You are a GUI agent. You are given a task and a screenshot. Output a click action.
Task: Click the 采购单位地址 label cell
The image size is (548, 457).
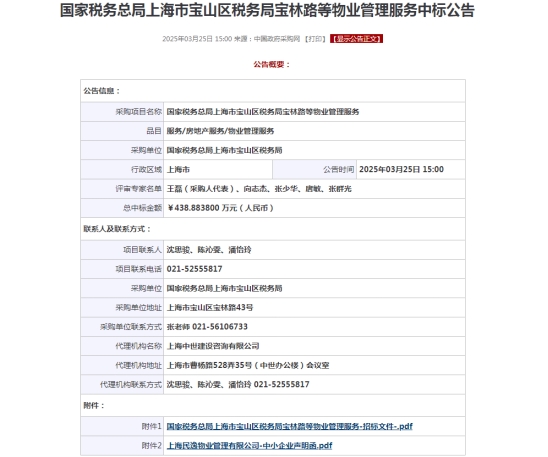pyautogui.click(x=122, y=307)
